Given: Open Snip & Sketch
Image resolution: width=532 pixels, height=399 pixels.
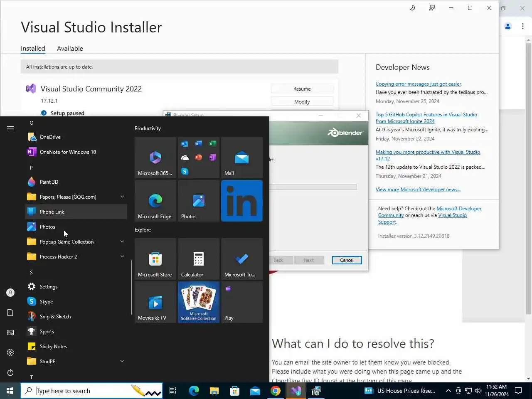Looking at the screenshot, I should coord(76,317).
